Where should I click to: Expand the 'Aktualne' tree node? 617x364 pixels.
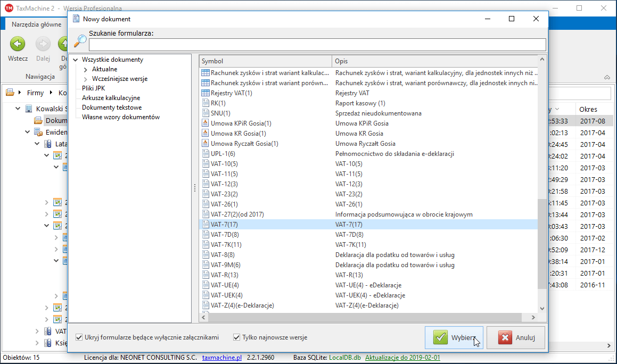[86, 69]
